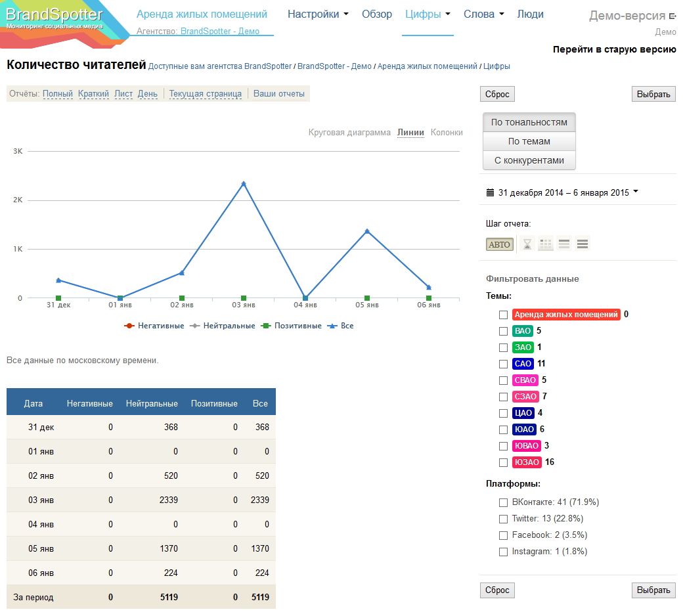Click the red Аренда жилых помещений topic tag
This screenshot has height=616, width=683.
point(565,315)
